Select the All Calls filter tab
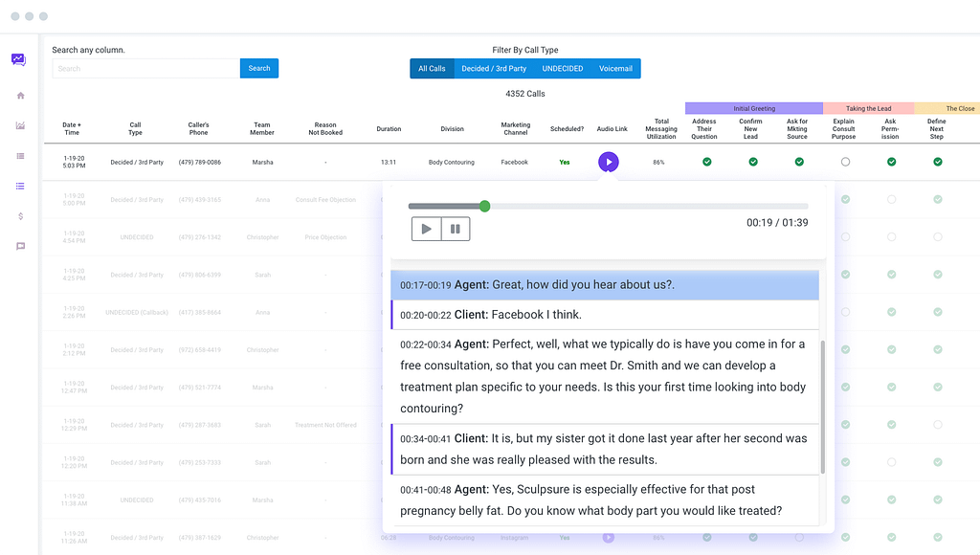This screenshot has height=555, width=980. [432, 69]
